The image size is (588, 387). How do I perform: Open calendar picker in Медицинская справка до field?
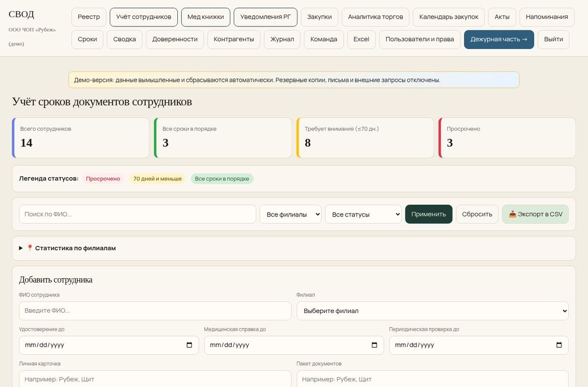(x=374, y=345)
